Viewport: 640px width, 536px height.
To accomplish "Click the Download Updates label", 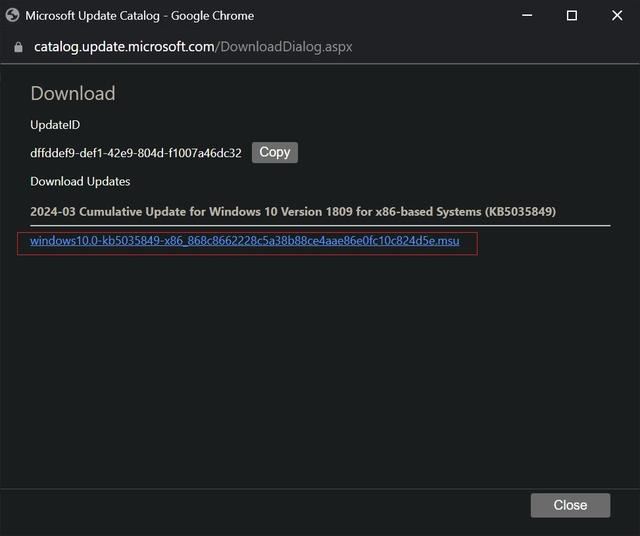I will (80, 181).
